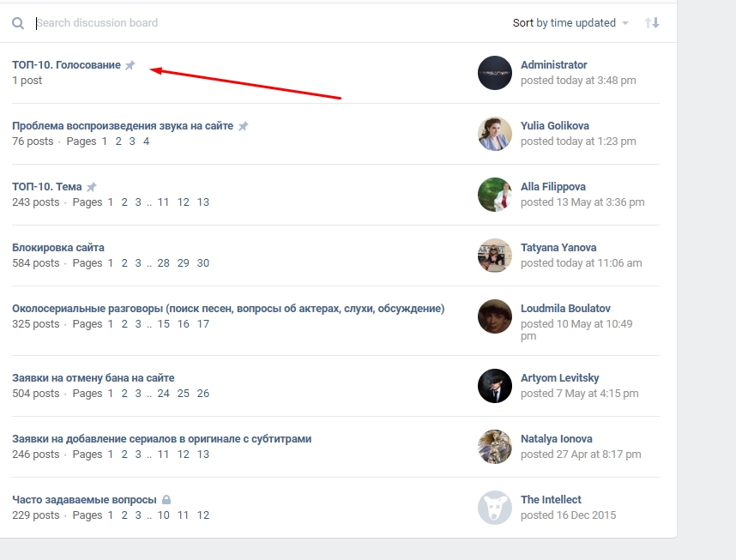Click pin icon after Проблема воспроизведения звука
The height and width of the screenshot is (560, 736).
[243, 126]
